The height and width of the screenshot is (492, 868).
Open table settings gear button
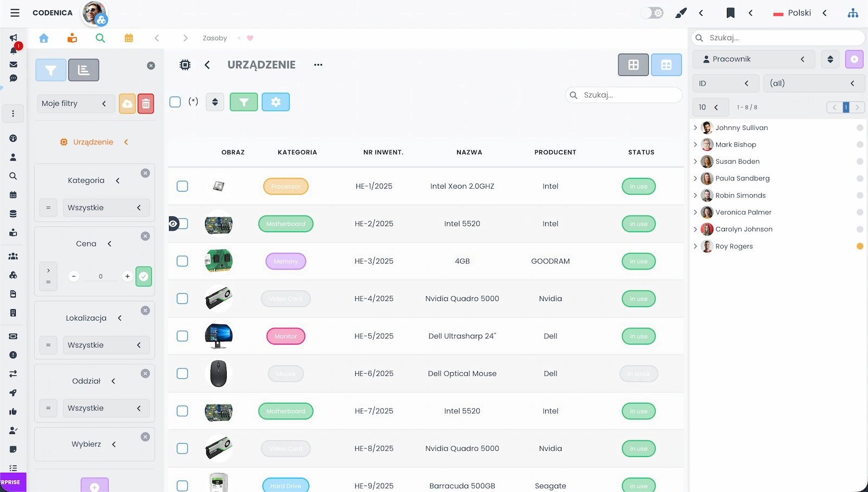[x=276, y=102]
